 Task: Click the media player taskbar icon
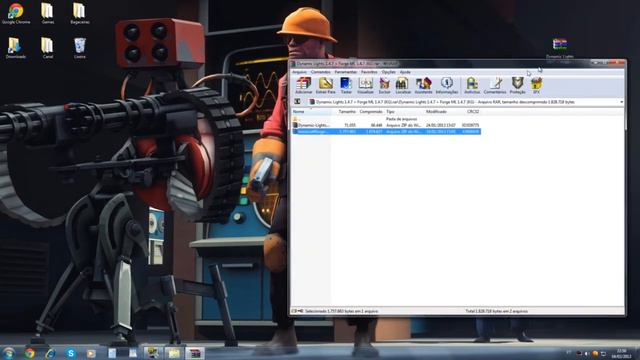pos(91,353)
